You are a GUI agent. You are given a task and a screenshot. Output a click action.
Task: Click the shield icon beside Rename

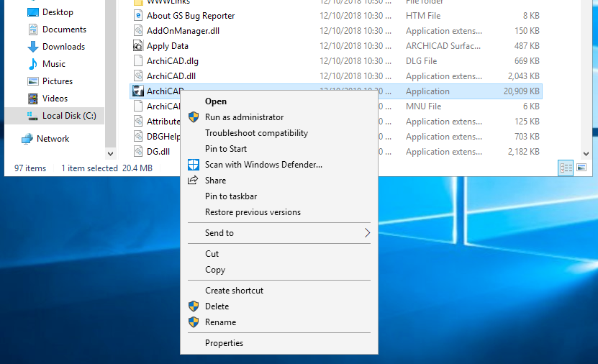click(x=194, y=322)
